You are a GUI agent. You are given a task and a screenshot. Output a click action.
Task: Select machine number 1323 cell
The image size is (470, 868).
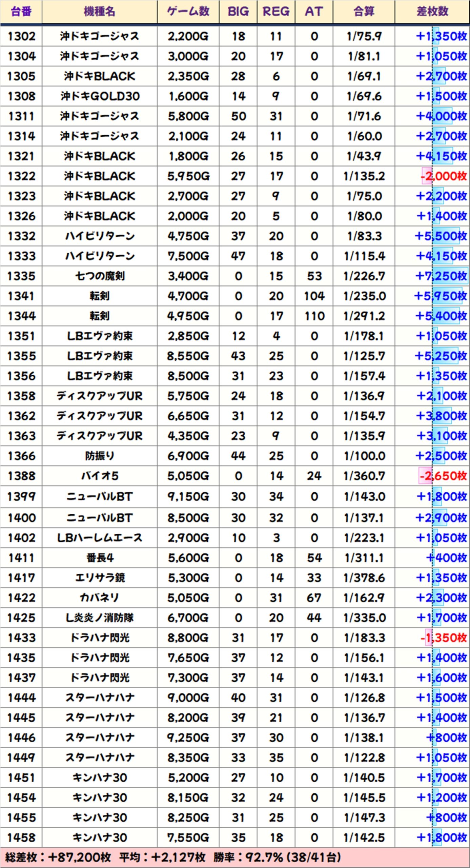(x=21, y=196)
